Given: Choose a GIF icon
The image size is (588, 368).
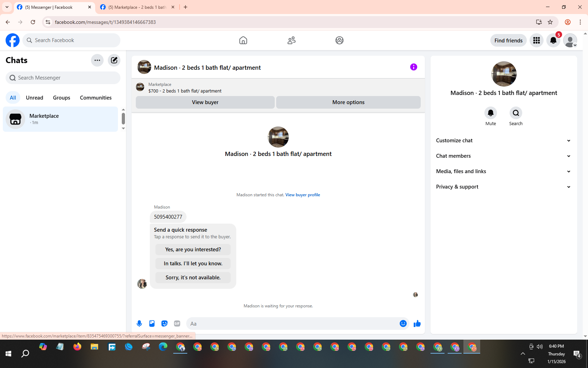Looking at the screenshot, I should tap(177, 323).
